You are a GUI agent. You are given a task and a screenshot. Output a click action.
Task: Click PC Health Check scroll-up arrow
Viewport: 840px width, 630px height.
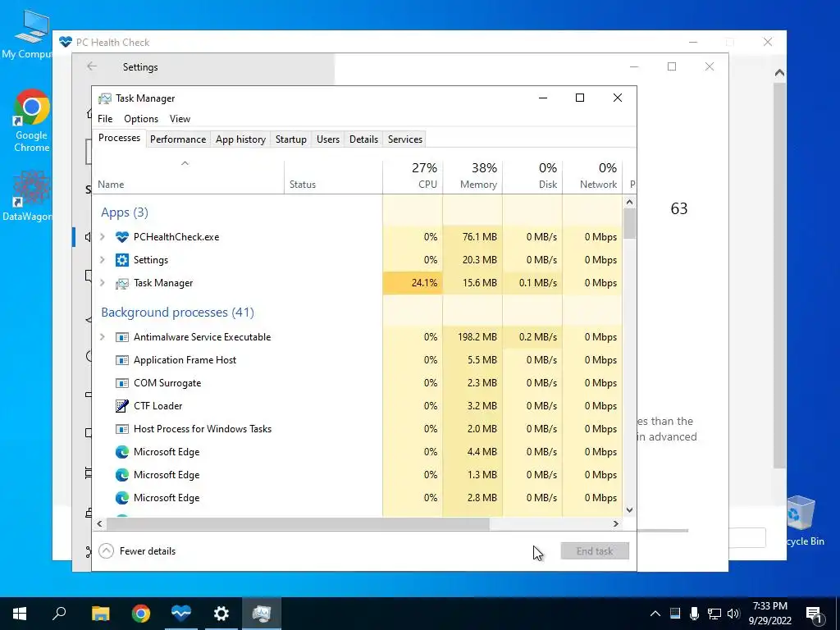click(x=779, y=72)
